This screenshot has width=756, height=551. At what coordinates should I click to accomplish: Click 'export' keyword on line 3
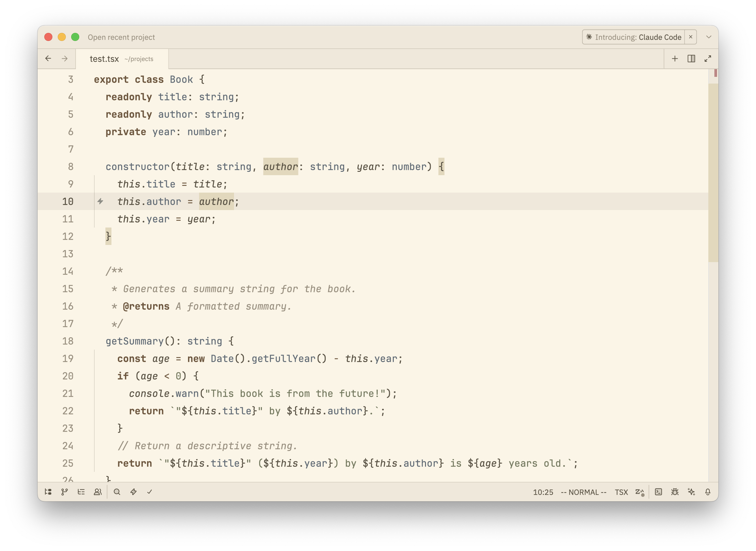pos(111,80)
